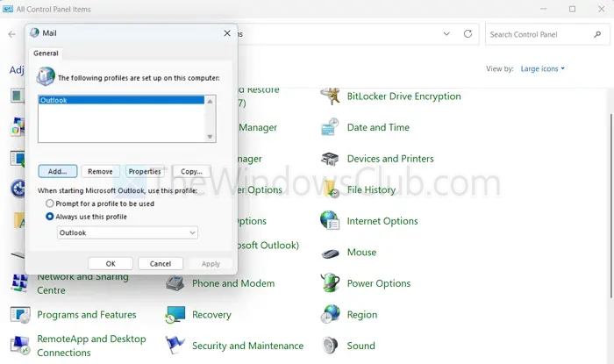Viewport: 614px width, 364px height.
Task: Open Programs and Features icon
Action: [x=20, y=315]
